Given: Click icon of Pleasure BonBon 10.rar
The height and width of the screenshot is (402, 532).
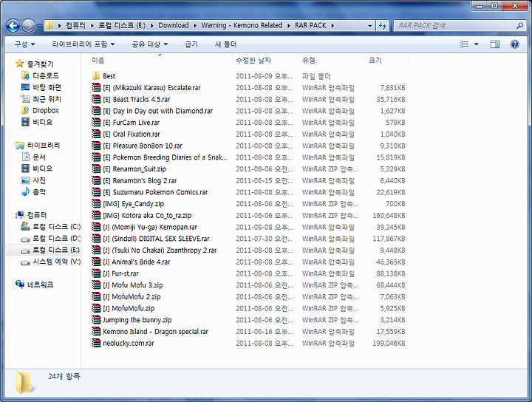Looking at the screenshot, I should (96, 146).
